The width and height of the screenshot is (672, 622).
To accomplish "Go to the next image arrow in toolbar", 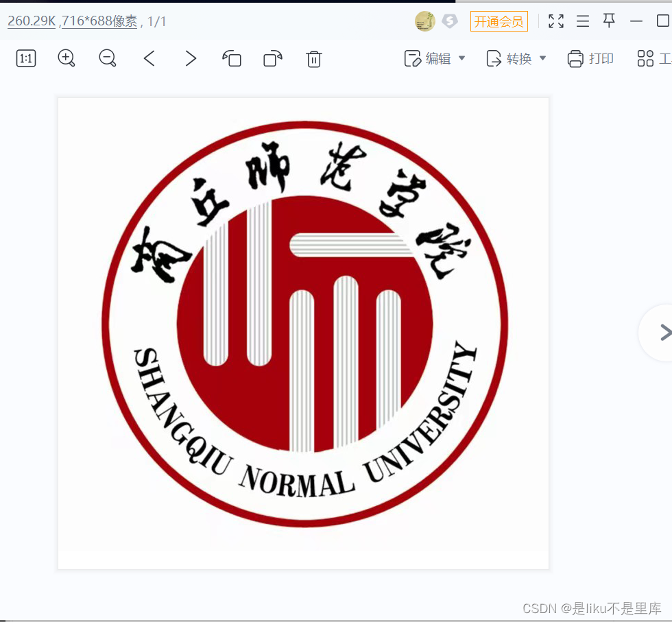I will [191, 58].
